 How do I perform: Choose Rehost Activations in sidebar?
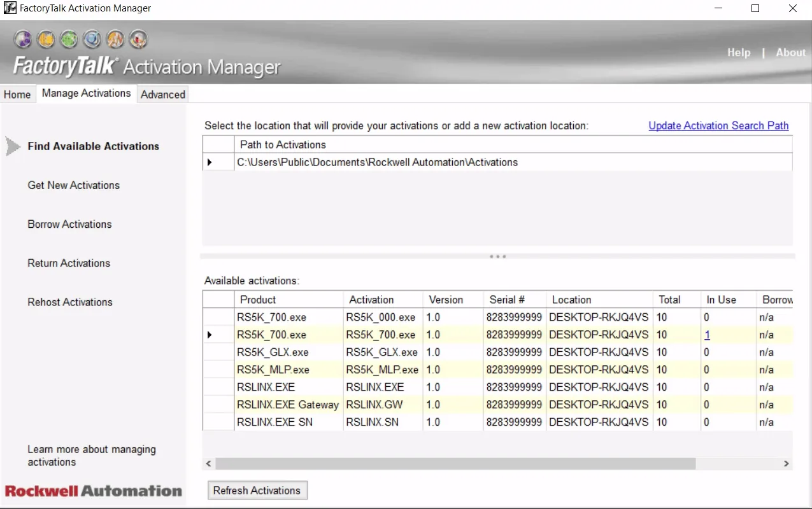click(x=70, y=302)
